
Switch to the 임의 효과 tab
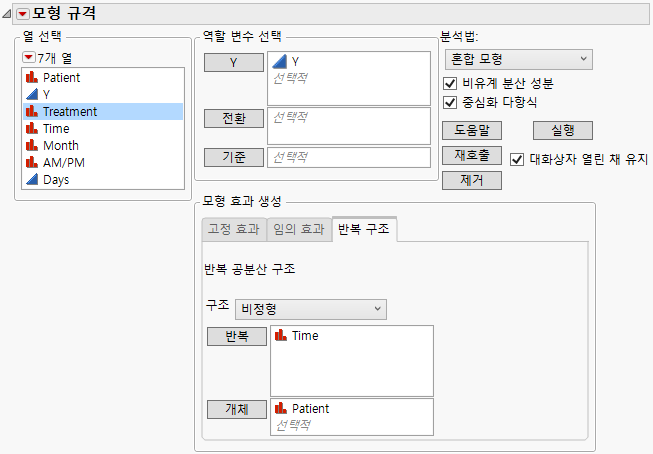pos(299,230)
